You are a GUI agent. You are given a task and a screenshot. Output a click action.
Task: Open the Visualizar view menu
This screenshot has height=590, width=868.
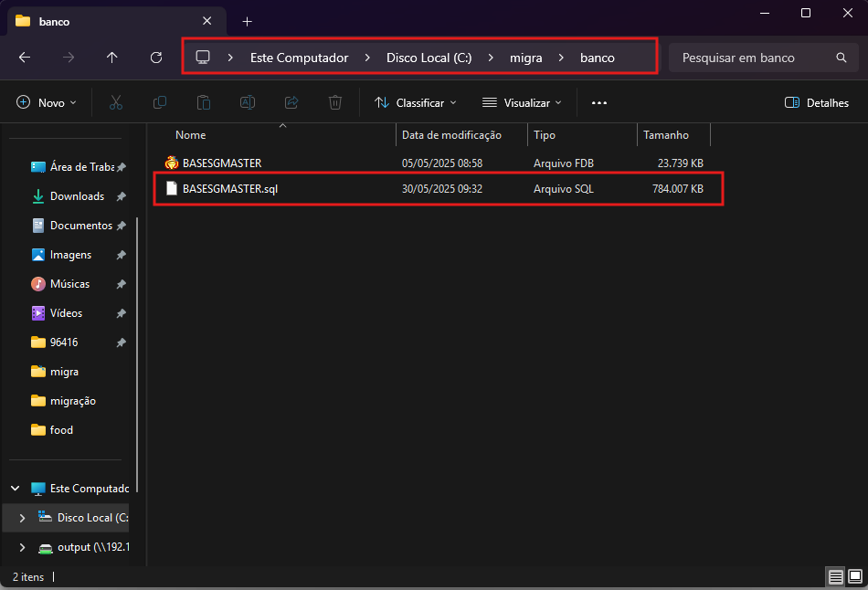coord(522,103)
